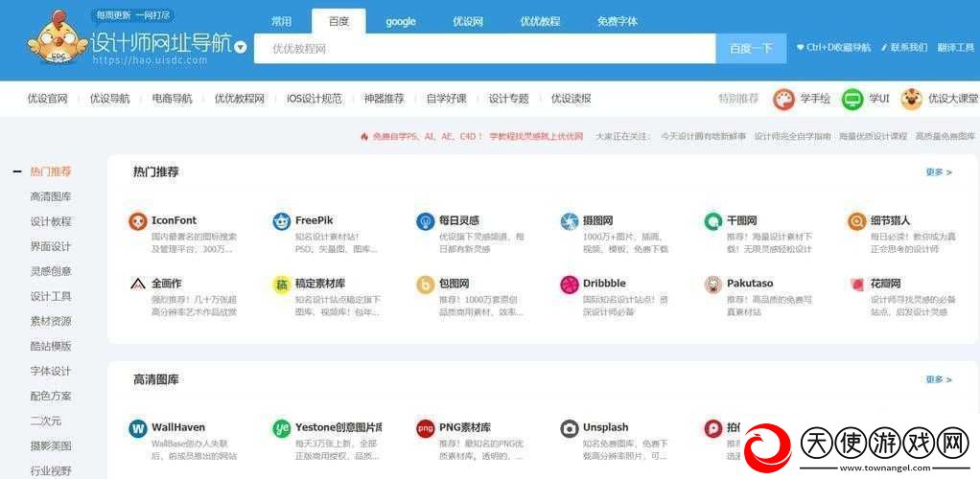The height and width of the screenshot is (479, 980).
Task: Open 优设官网 in the navigation bar
Action: (48, 99)
